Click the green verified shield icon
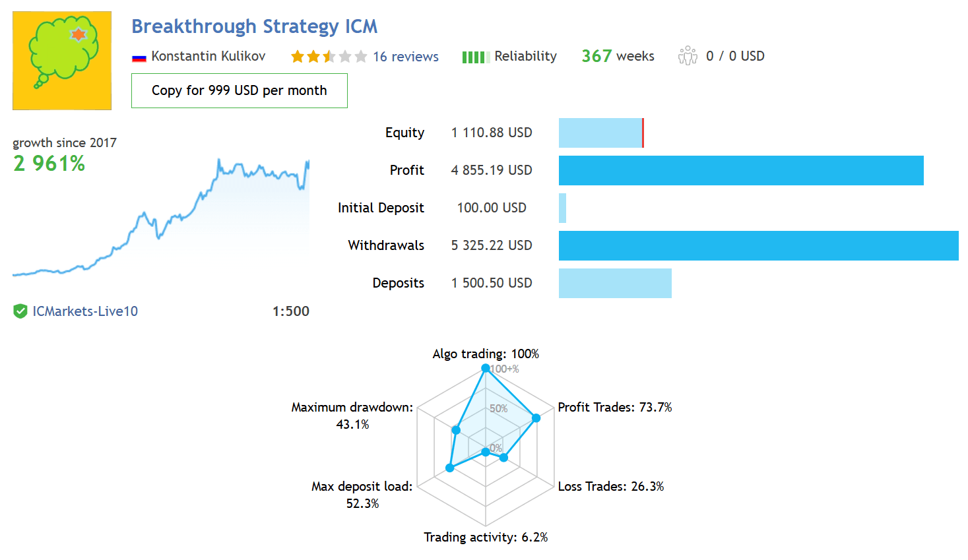968x560 pixels. 20,311
